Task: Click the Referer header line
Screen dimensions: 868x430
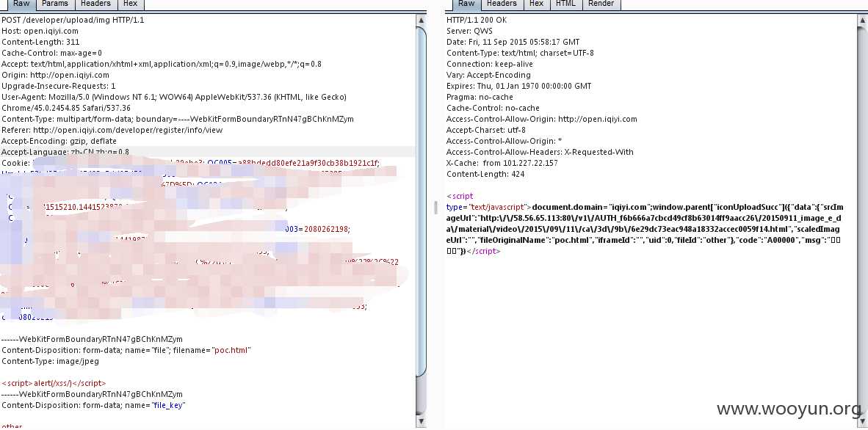Action: click(112, 130)
